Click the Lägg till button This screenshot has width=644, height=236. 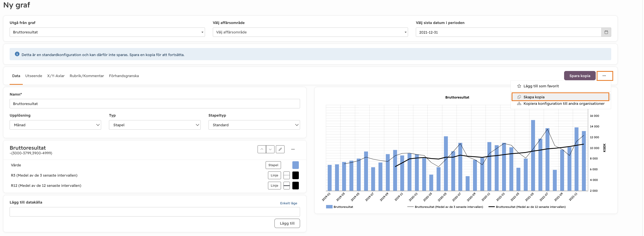click(x=287, y=223)
